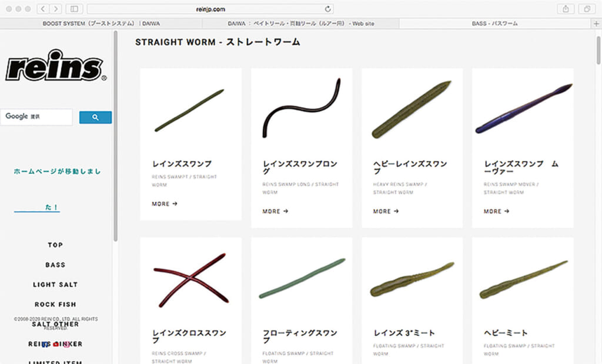Open the ヘビーミート worm image
Image resolution: width=602 pixels, height=364 pixels.
(x=524, y=279)
